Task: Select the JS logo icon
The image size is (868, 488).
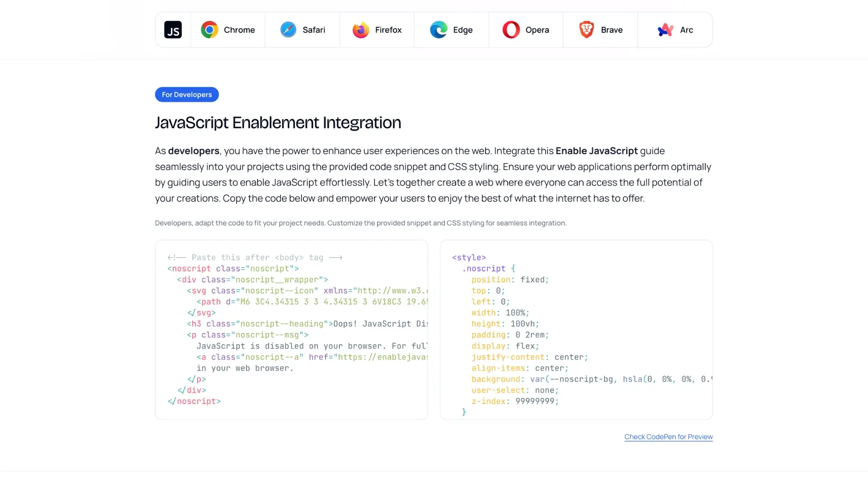Action: click(x=173, y=29)
